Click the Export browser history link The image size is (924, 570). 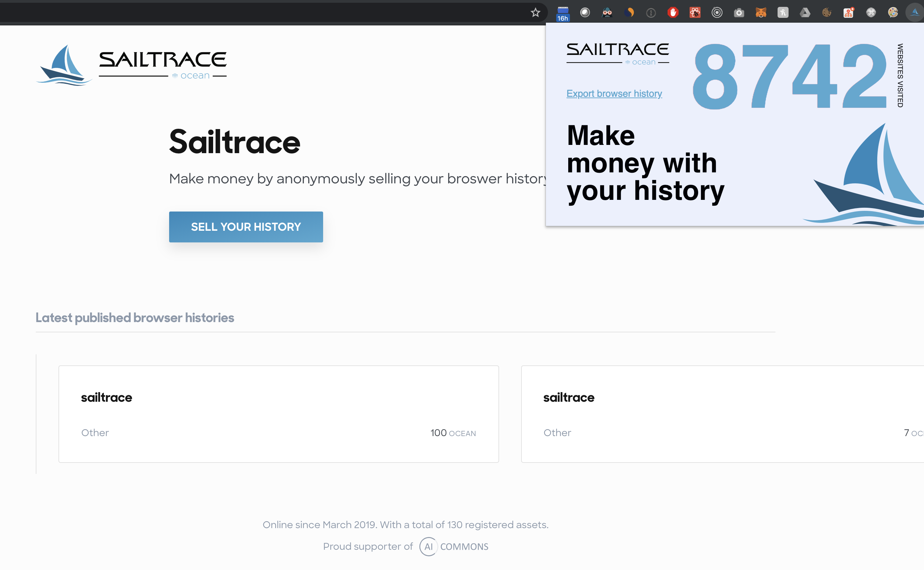pos(614,93)
